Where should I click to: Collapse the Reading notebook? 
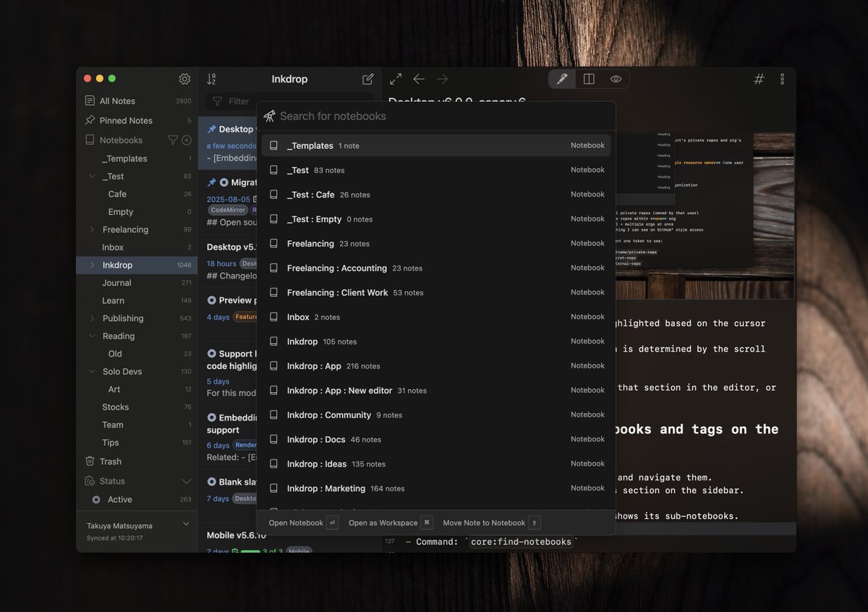(x=92, y=336)
